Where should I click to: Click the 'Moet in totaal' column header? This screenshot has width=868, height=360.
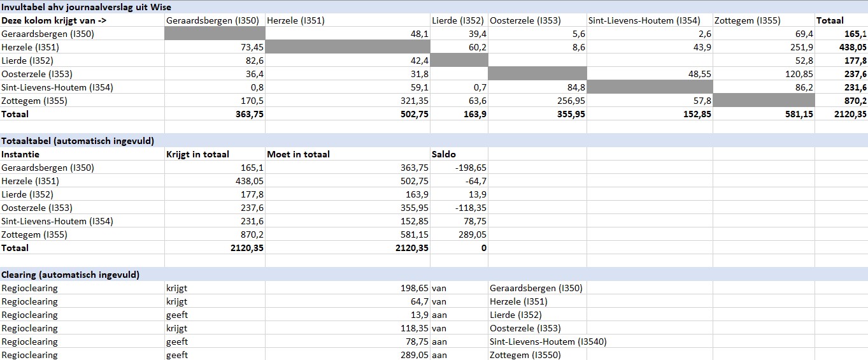coord(348,154)
